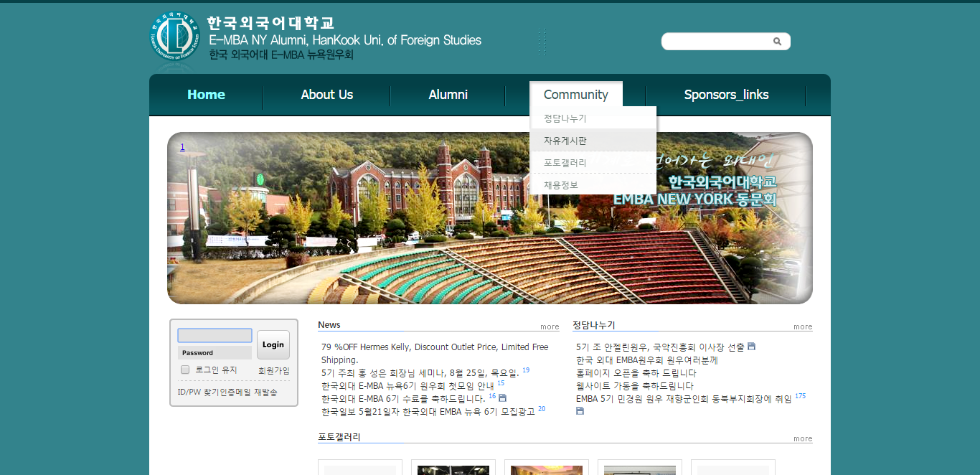
Task: Open the Community dropdown menu
Action: coord(575,95)
